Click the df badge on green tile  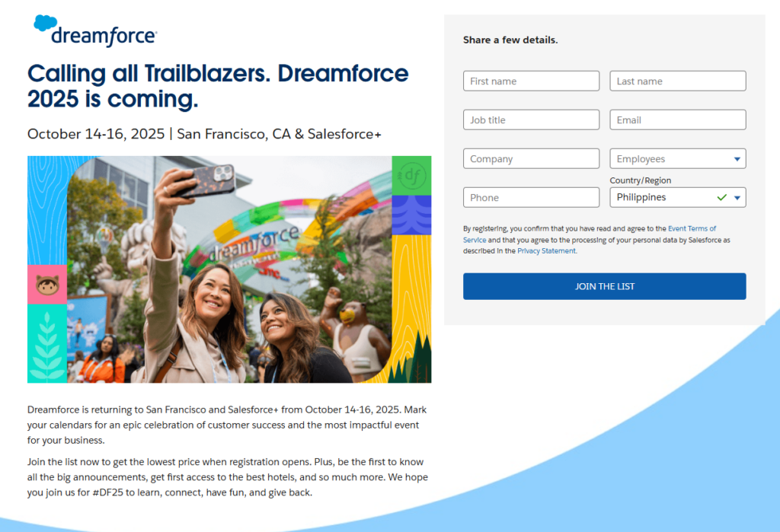coord(411,176)
